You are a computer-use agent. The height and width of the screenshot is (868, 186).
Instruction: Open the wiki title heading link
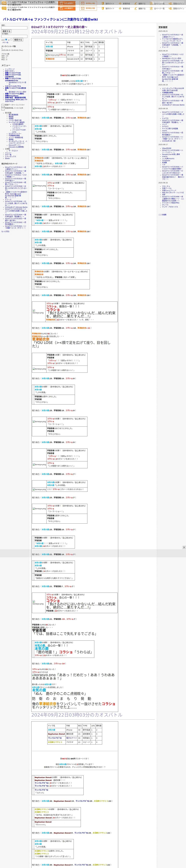click(50, 20)
